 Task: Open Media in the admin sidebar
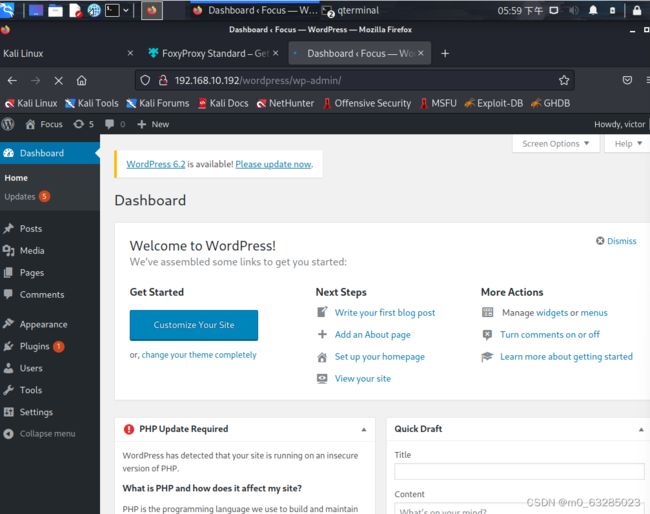coord(50,251)
